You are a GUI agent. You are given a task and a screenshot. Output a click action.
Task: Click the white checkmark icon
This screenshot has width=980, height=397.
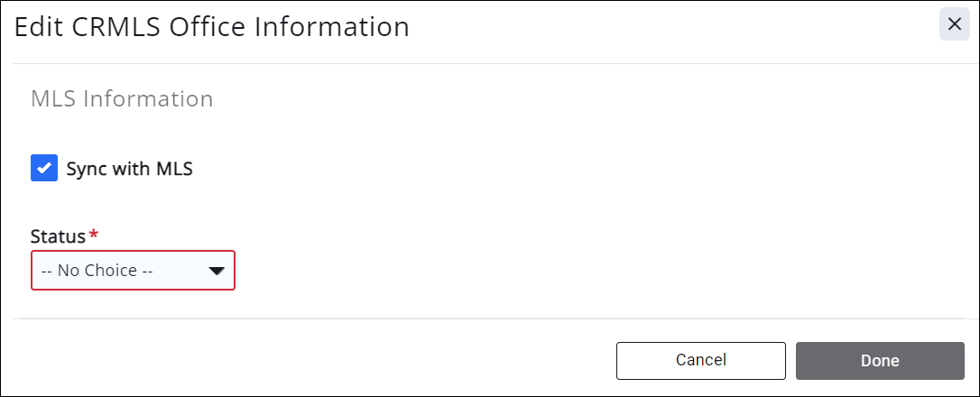pyautogui.click(x=44, y=168)
